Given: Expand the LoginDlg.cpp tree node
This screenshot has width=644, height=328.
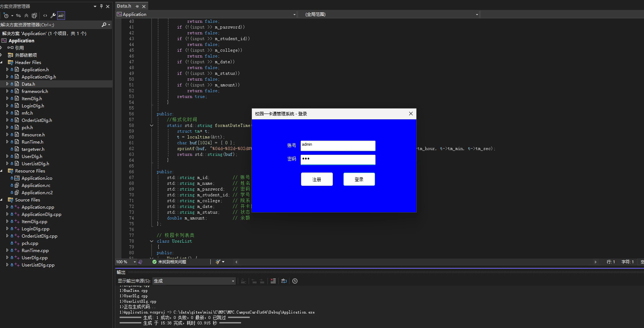Looking at the screenshot, I should click(7, 229).
